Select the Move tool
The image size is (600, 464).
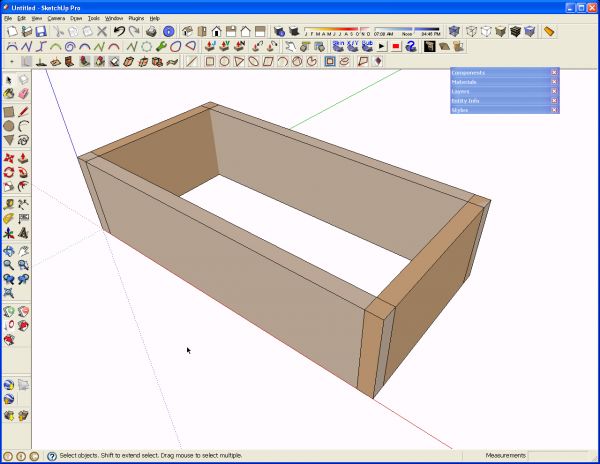click(9, 158)
